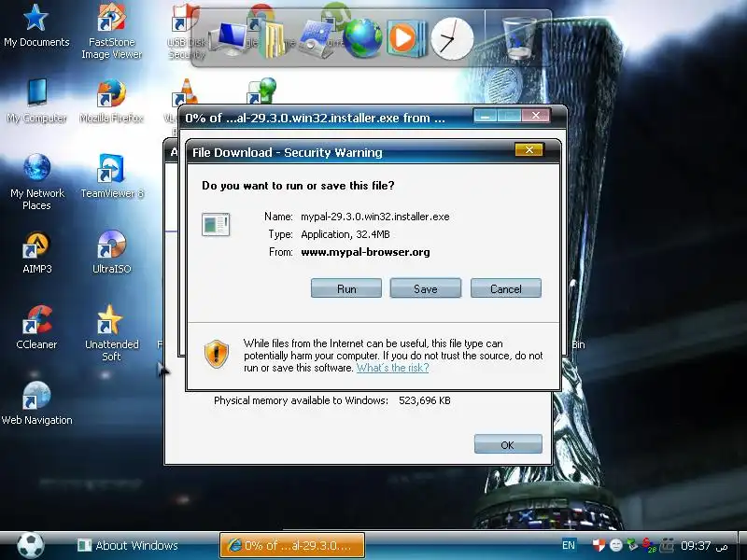Click the gray device tray icon
The height and width of the screenshot is (560, 747).
coord(668,544)
